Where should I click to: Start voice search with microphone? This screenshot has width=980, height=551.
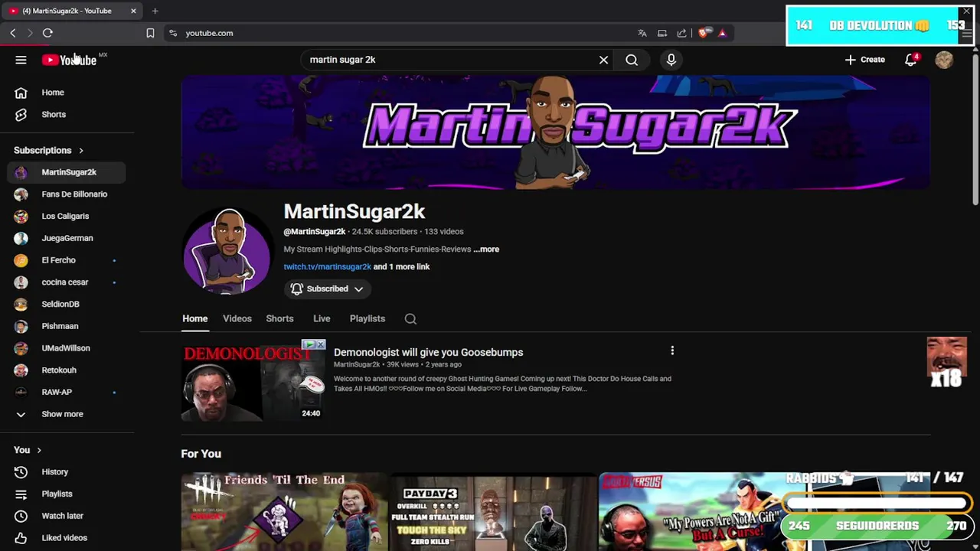[x=671, y=60]
